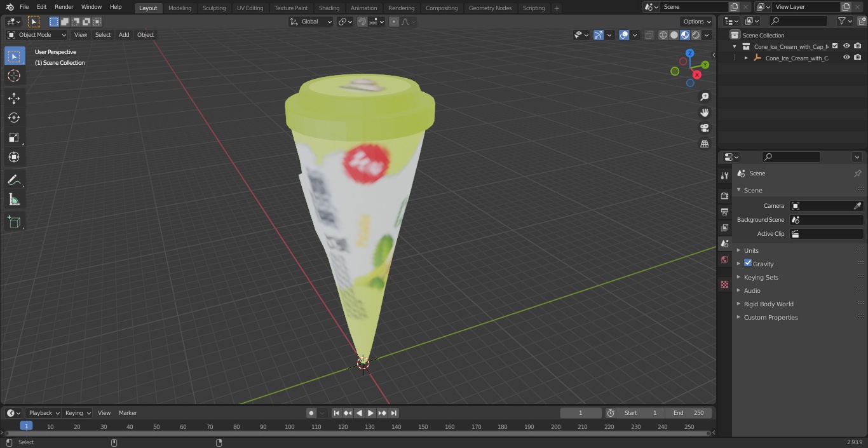The height and width of the screenshot is (448, 868).
Task: Switch to wireframe viewport shading
Action: pyautogui.click(x=663, y=35)
